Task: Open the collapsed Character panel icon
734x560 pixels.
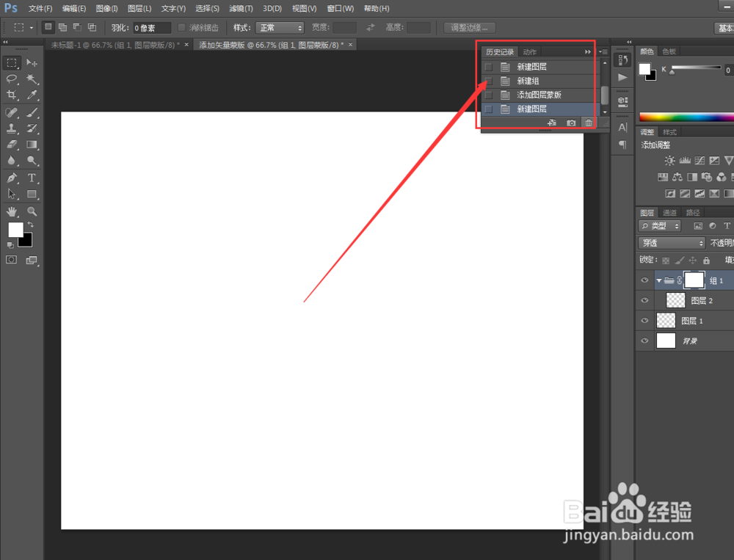Action: click(622, 128)
